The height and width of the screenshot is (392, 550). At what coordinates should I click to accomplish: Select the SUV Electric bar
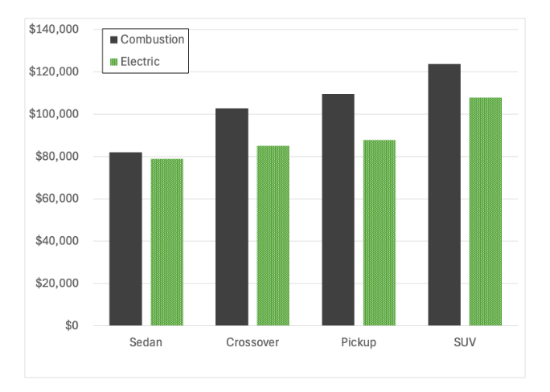(486, 211)
